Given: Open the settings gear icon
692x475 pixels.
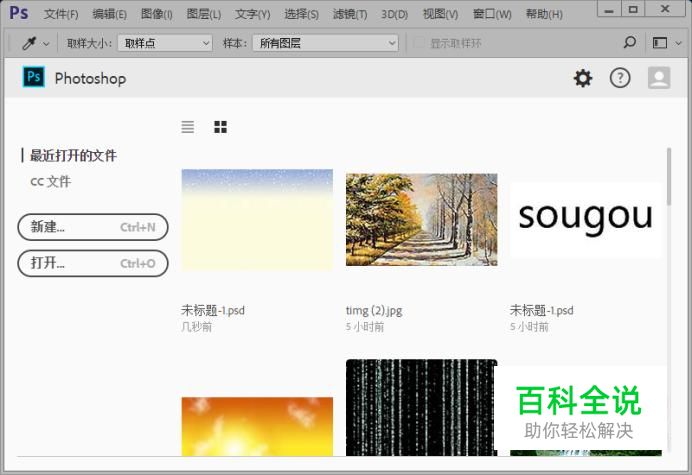Looking at the screenshot, I should tap(583, 79).
